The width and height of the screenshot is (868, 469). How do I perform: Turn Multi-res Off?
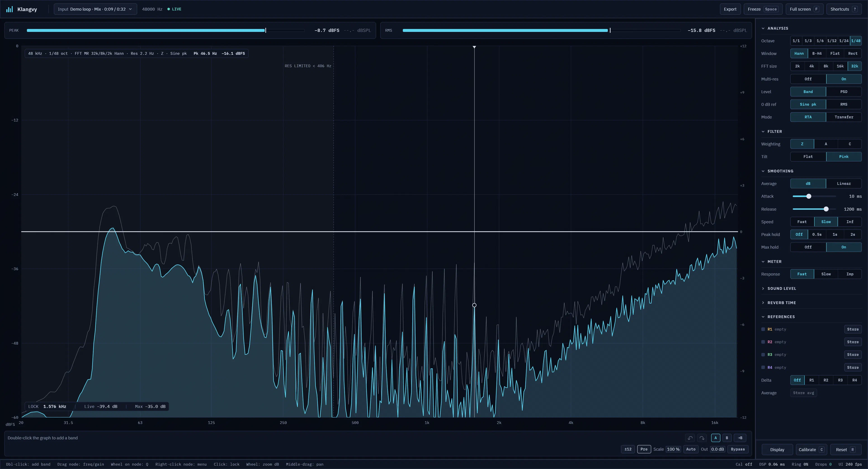point(808,79)
